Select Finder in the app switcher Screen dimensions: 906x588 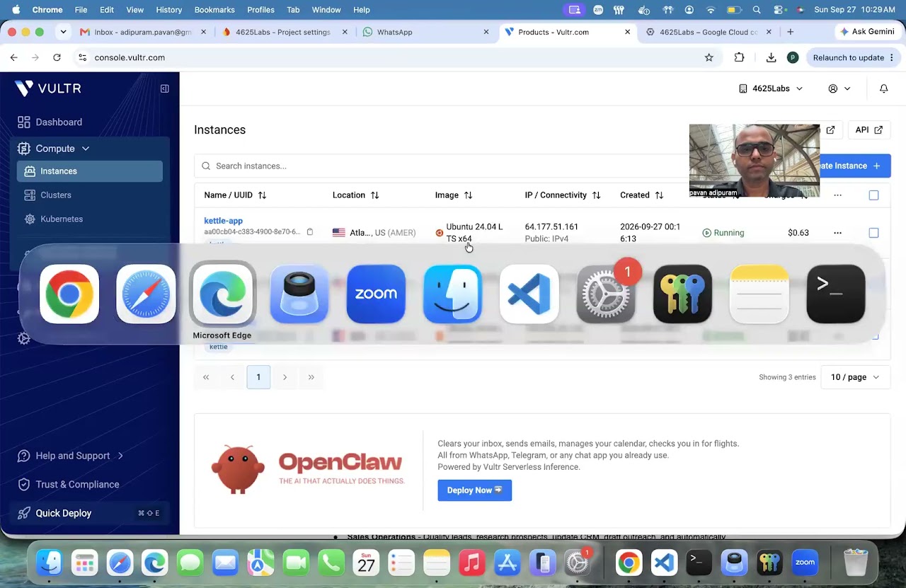click(452, 294)
